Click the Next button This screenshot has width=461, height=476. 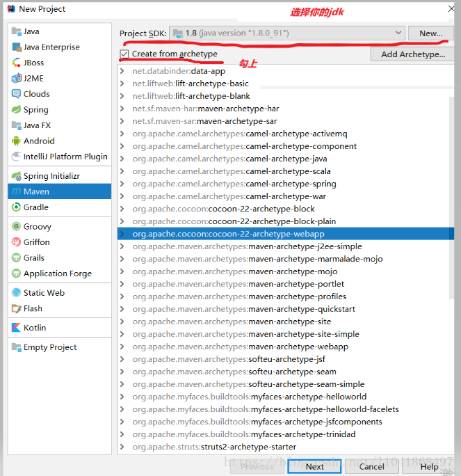[x=314, y=466]
